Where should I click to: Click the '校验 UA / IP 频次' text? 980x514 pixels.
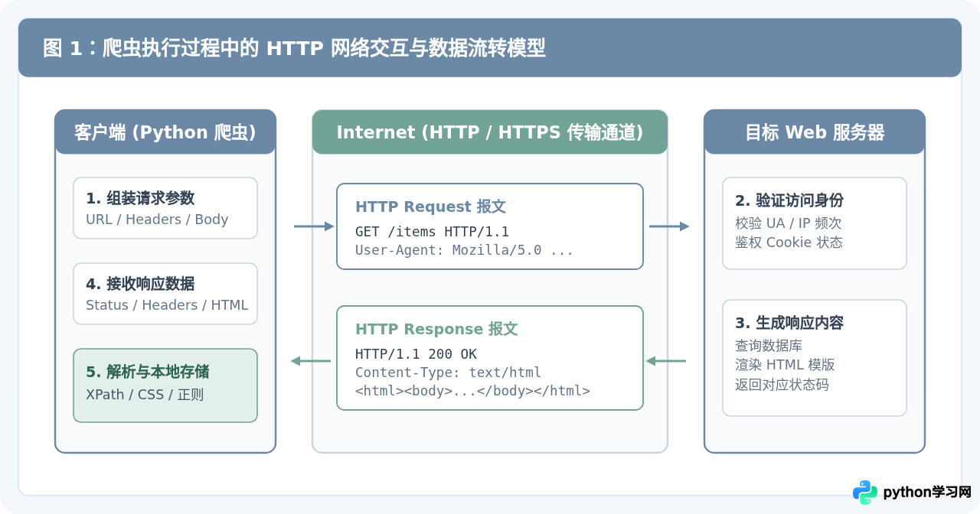tap(788, 223)
